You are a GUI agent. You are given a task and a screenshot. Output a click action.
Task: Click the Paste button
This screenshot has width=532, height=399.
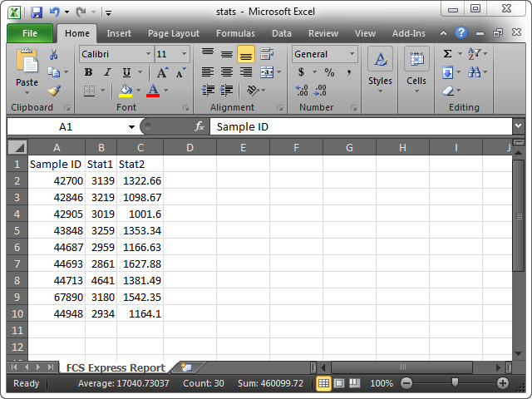pos(27,71)
